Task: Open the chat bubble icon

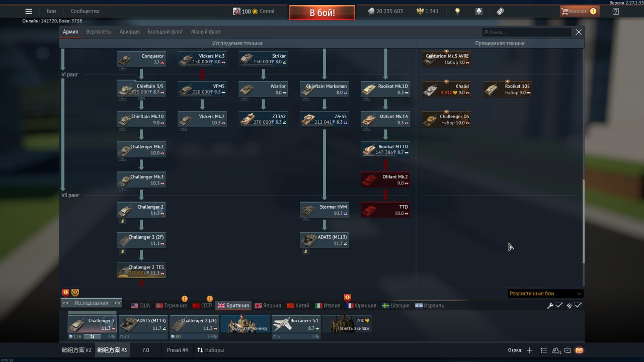Action: click(568, 350)
